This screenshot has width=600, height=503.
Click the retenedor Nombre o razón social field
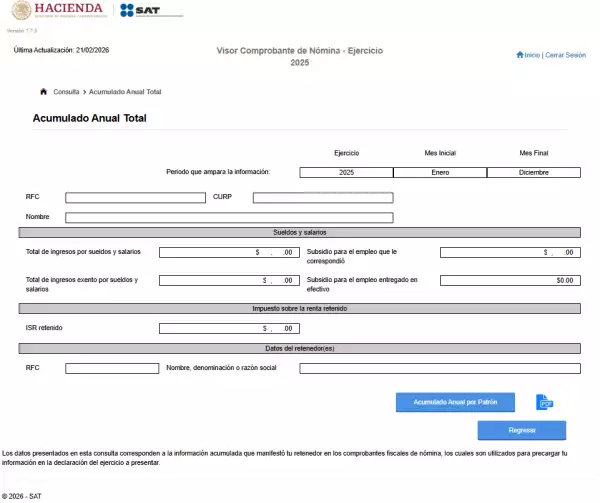coord(439,368)
